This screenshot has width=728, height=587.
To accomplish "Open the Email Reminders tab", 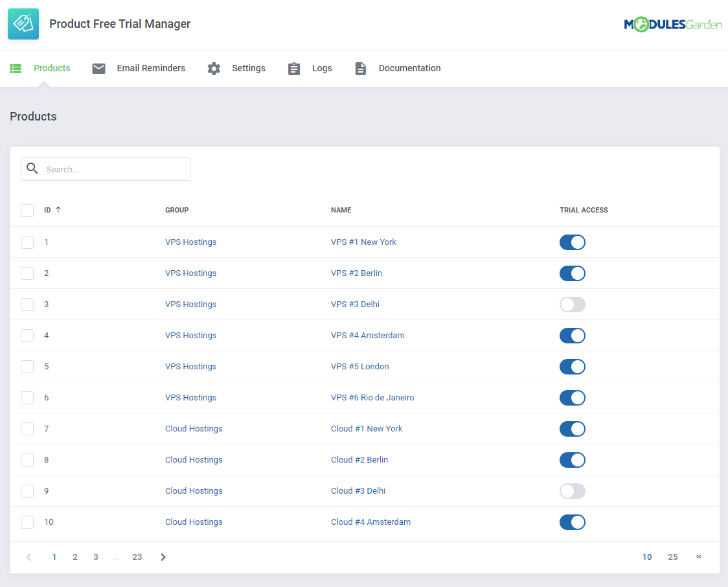I will tap(151, 68).
